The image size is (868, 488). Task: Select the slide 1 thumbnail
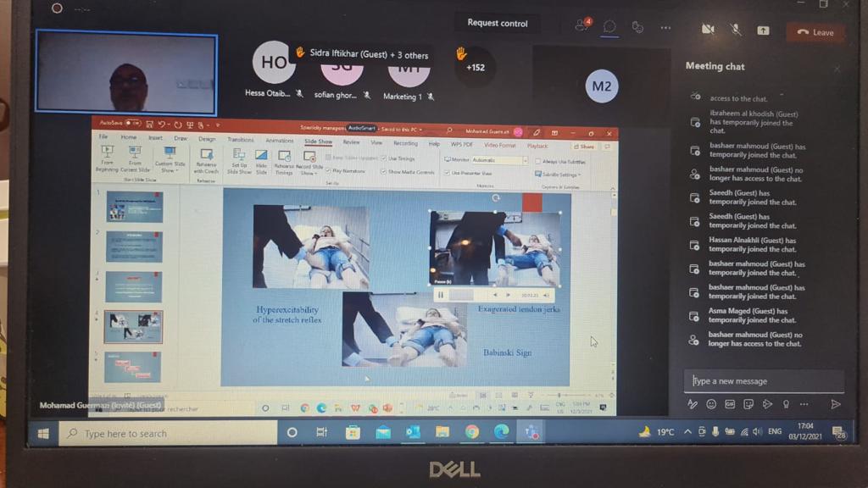tap(135, 207)
